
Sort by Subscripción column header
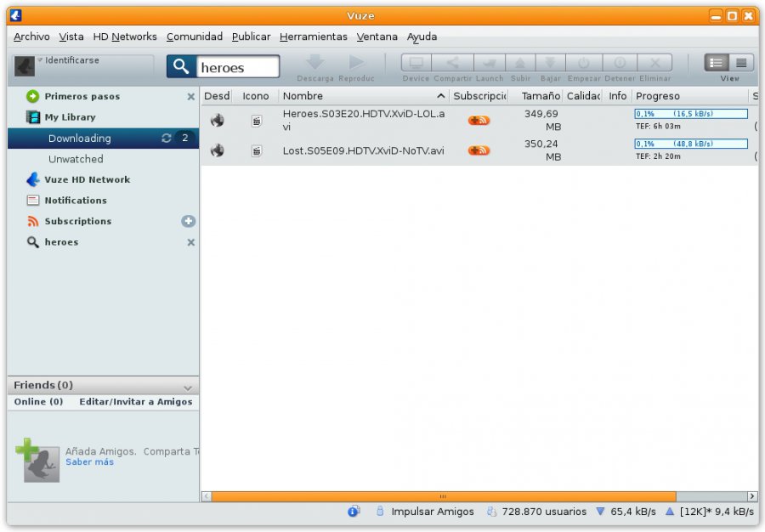tap(479, 96)
